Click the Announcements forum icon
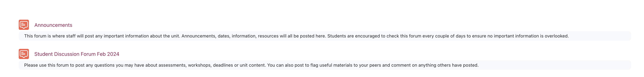This screenshot has width=644, height=77. 24,25
